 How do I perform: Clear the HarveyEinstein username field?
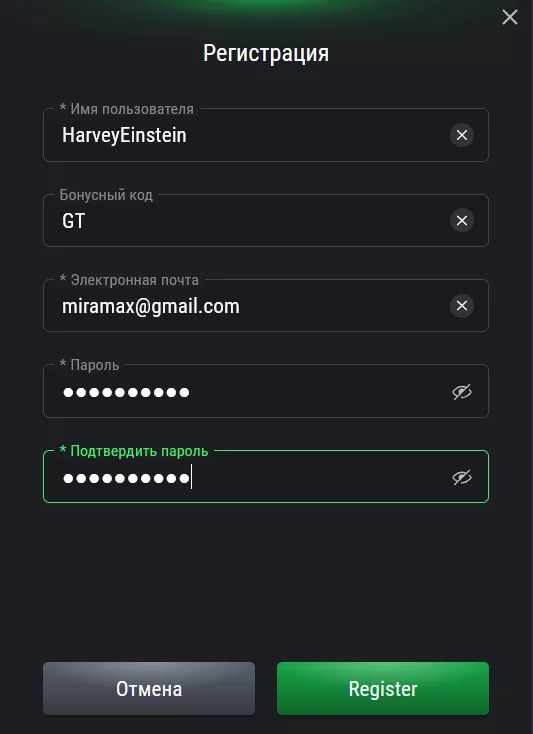pos(461,135)
